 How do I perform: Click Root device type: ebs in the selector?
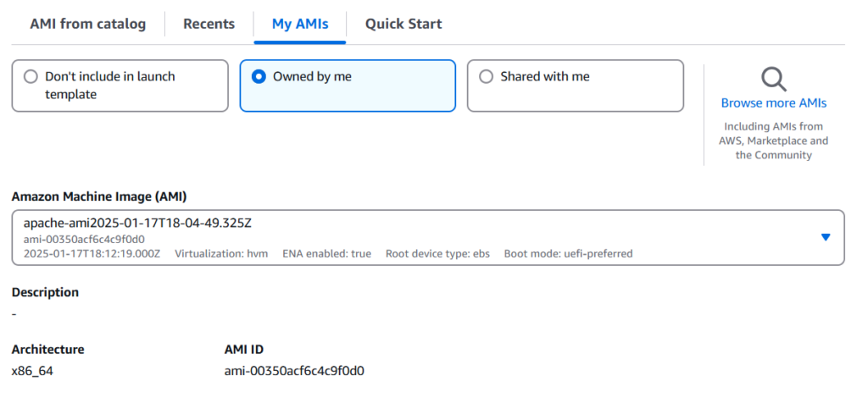(437, 253)
